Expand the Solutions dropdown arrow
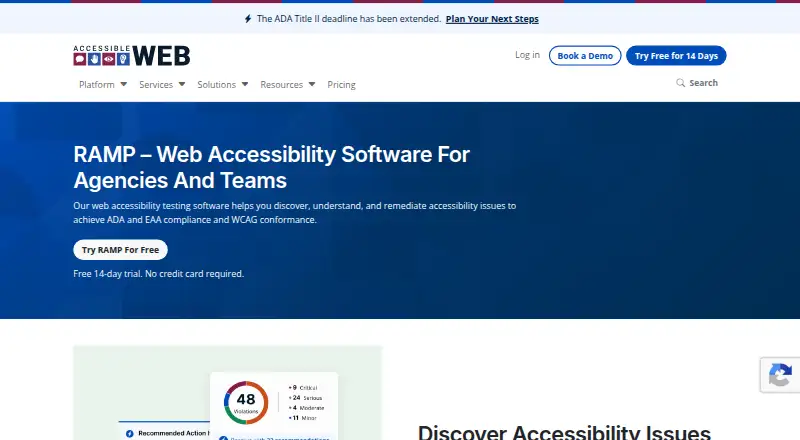Screen dimensions: 800x440 [245, 84]
